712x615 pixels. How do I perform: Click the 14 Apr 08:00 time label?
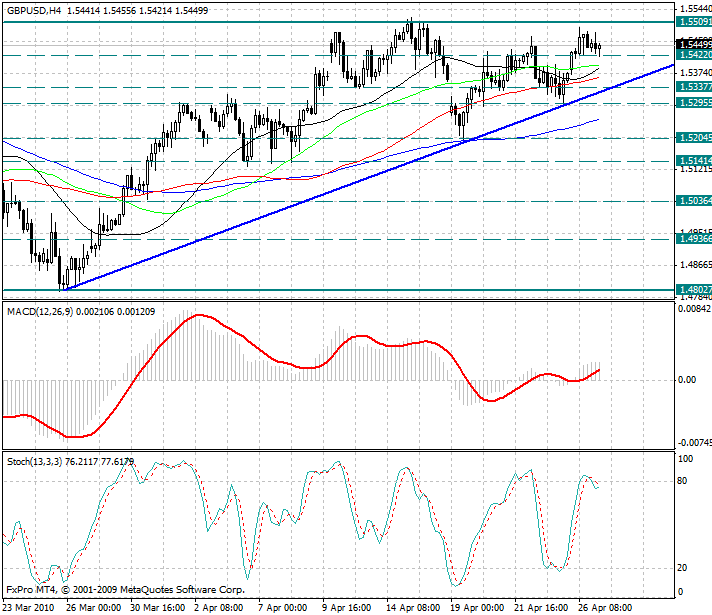coord(413,608)
